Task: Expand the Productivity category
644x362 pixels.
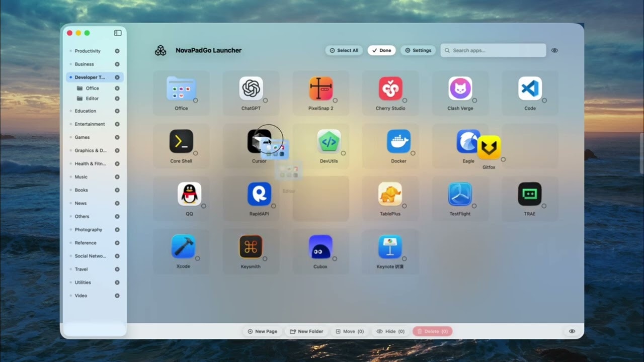Action: click(x=87, y=51)
